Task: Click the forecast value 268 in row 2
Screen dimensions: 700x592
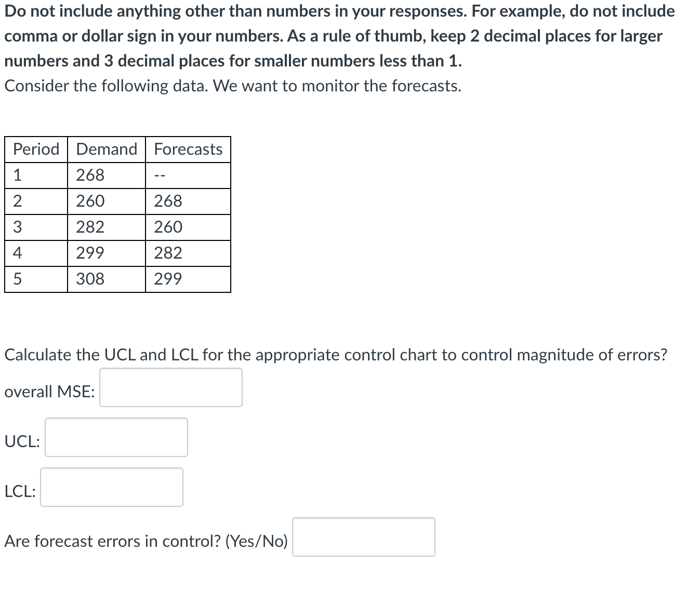Action: 167,201
